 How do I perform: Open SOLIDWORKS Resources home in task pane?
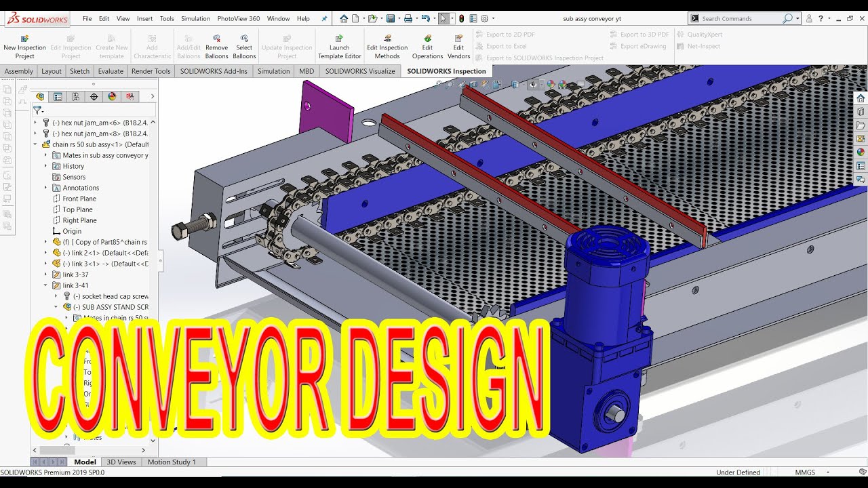(x=861, y=98)
